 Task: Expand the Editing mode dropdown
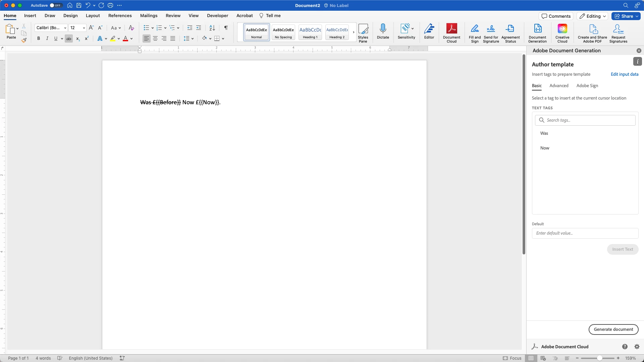pos(593,16)
